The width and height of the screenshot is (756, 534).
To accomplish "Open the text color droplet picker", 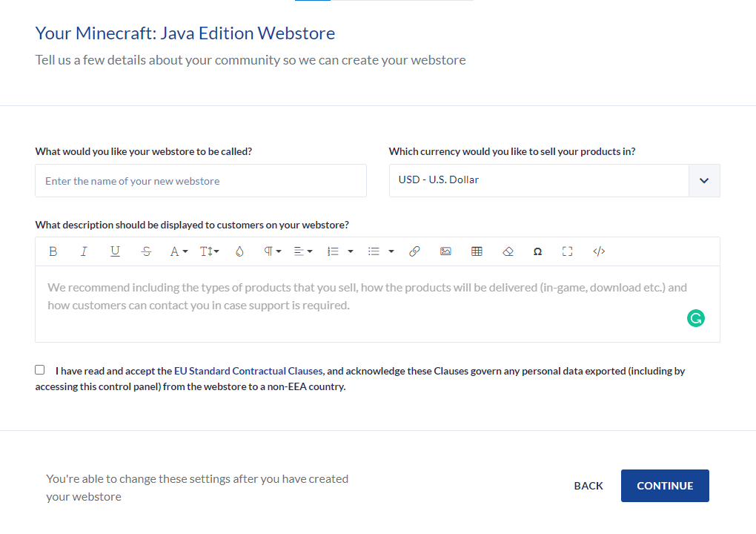I will point(239,251).
